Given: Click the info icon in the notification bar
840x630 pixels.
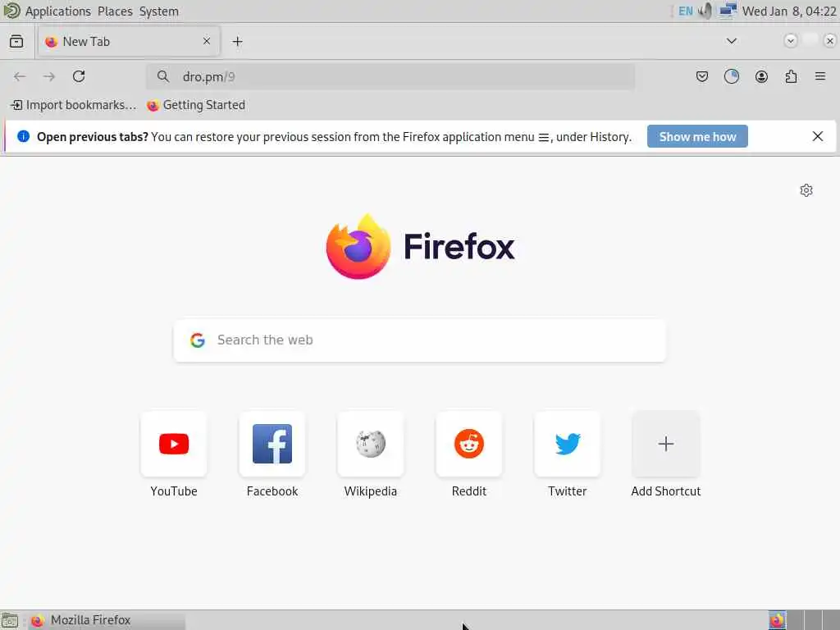Looking at the screenshot, I should click(23, 136).
